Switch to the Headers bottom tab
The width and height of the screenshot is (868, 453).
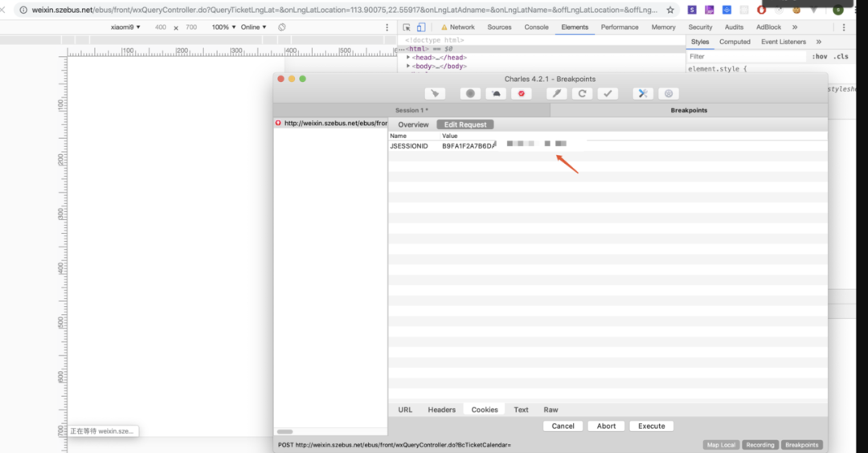coord(442,410)
